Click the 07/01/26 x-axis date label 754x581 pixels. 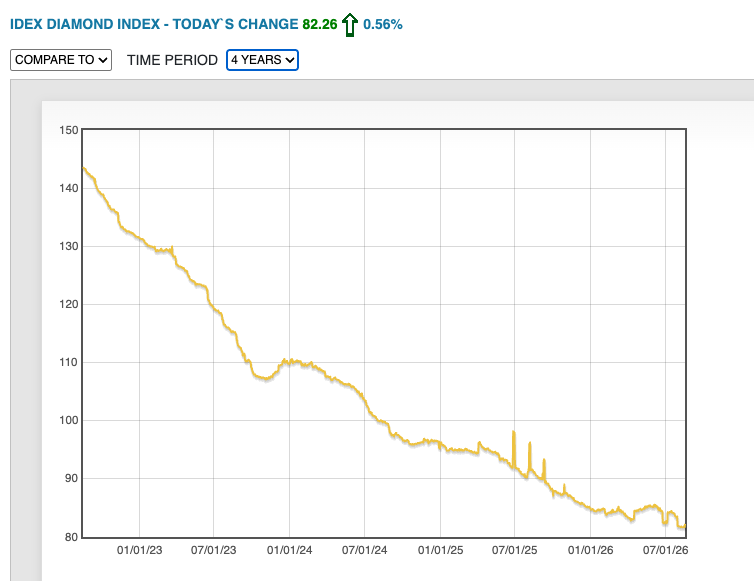click(666, 550)
